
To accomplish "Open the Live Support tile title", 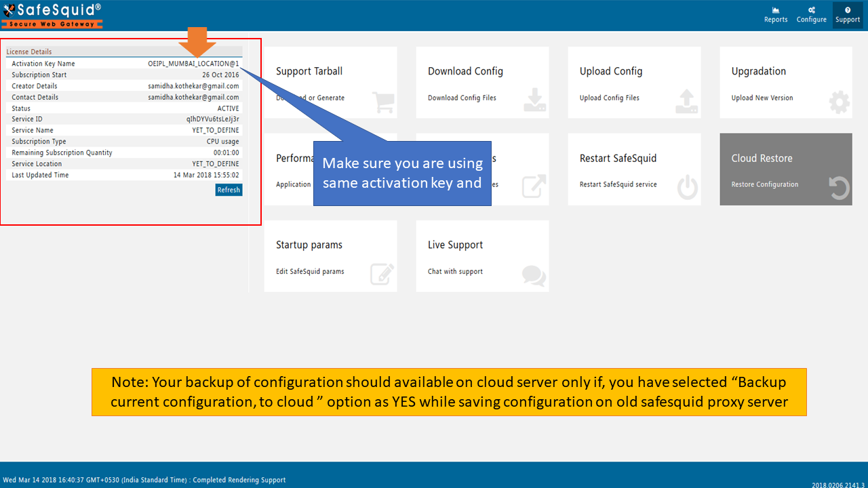I will (x=456, y=245).
